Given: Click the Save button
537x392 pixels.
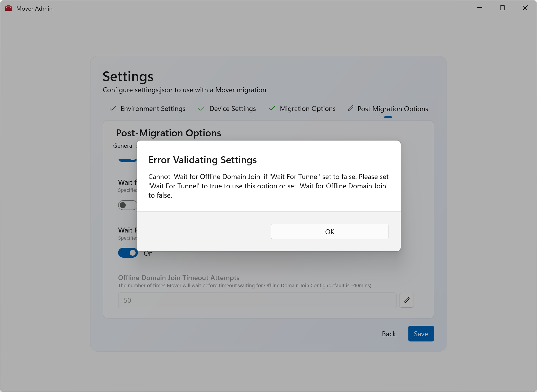Looking at the screenshot, I should 421,334.
